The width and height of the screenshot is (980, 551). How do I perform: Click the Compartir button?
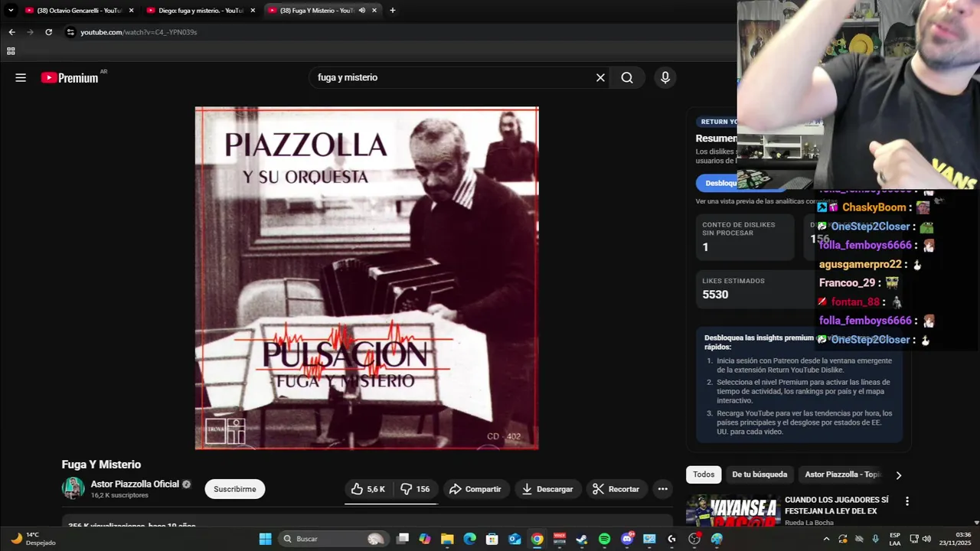pos(475,489)
